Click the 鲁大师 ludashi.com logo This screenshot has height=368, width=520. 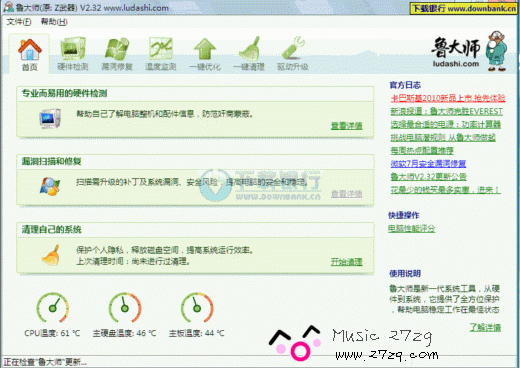pos(469,51)
